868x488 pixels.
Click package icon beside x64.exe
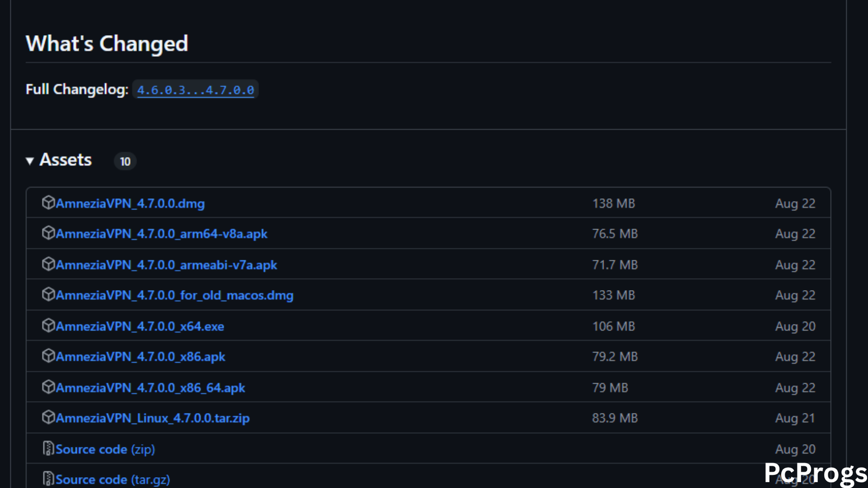click(48, 325)
